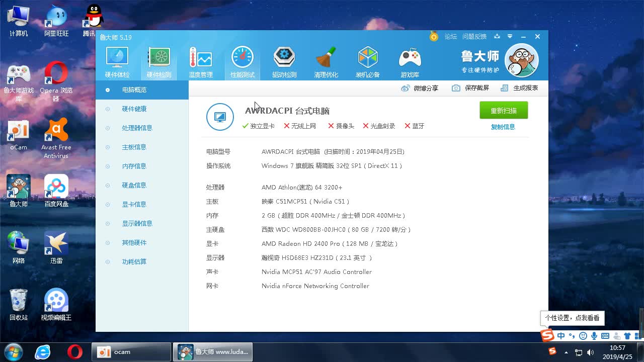Open the 问题反馈 feedback link
Viewport: 644px width, 362px height.
[x=474, y=37]
